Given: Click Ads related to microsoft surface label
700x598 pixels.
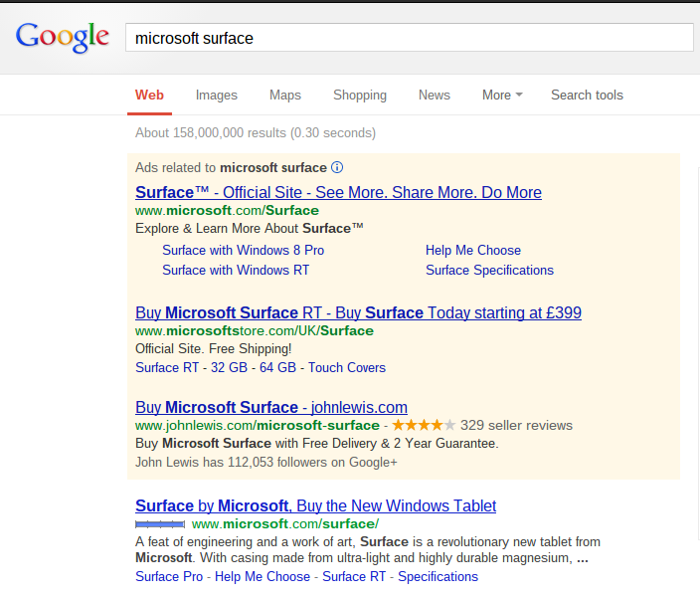Looking at the screenshot, I should point(232,168).
